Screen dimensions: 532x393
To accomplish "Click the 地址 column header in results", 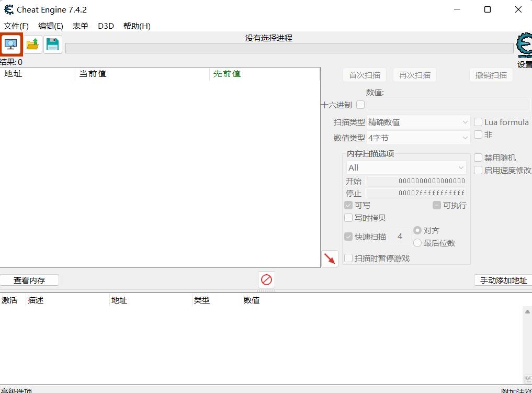I will coord(37,74).
